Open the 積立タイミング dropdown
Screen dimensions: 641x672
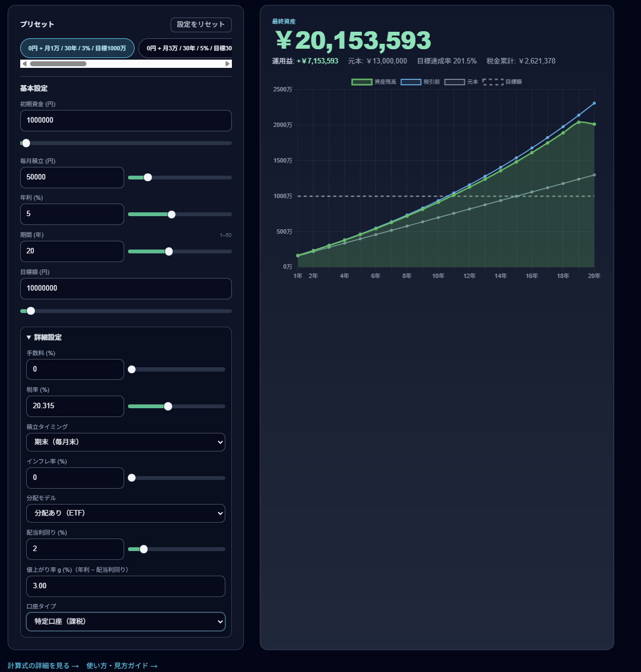126,442
